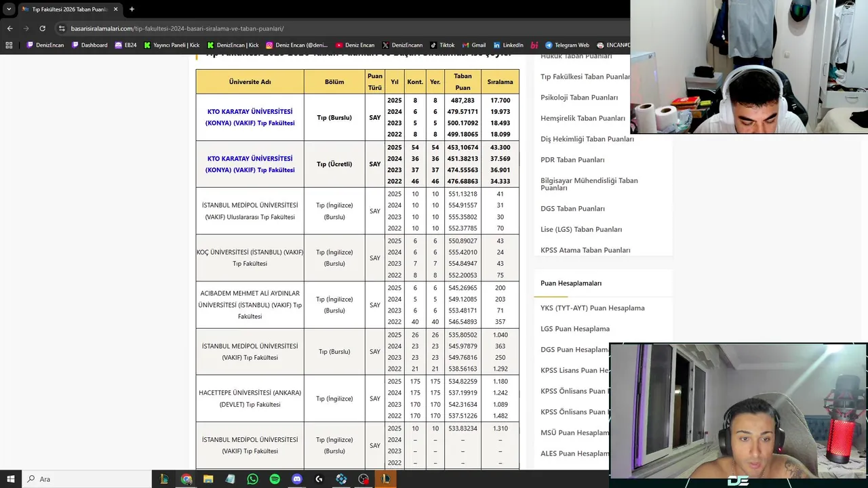This screenshot has height=488, width=868.
Task: Open the Tiktok bookmark
Action: click(x=442, y=45)
